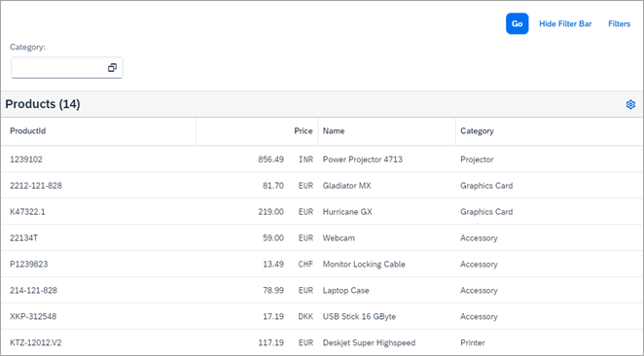Open the Filters dialog link
Screen dimensions: 644x356
[x=619, y=23]
